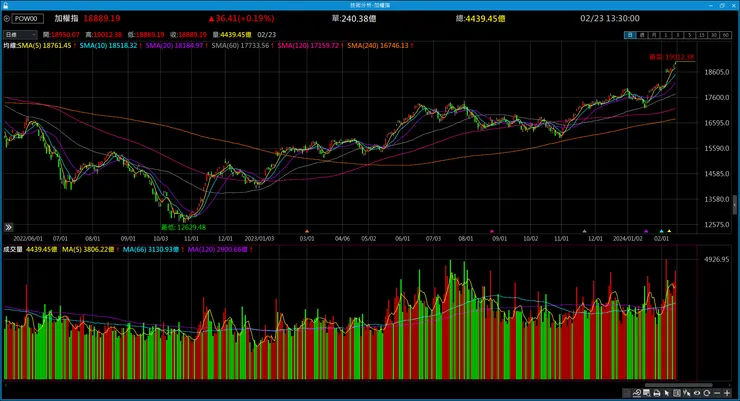Click the magenta event marker near 09/01
This screenshot has width=740, height=401.
[x=492, y=231]
